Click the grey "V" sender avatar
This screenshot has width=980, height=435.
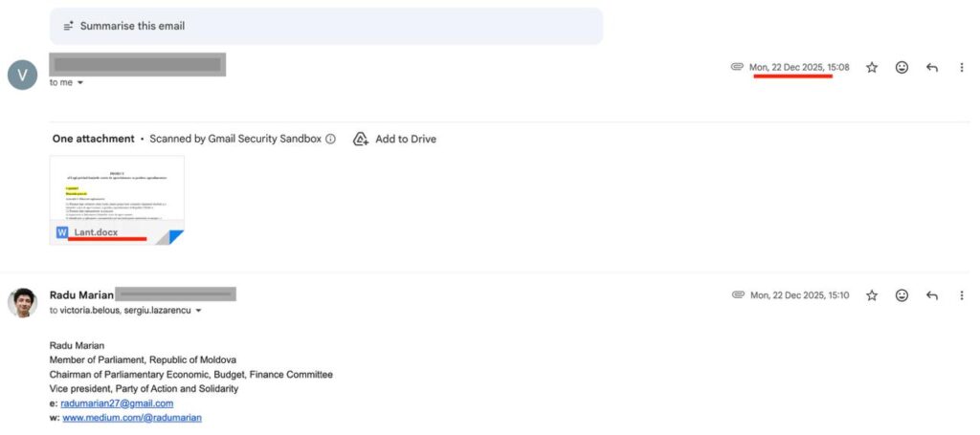click(22, 75)
